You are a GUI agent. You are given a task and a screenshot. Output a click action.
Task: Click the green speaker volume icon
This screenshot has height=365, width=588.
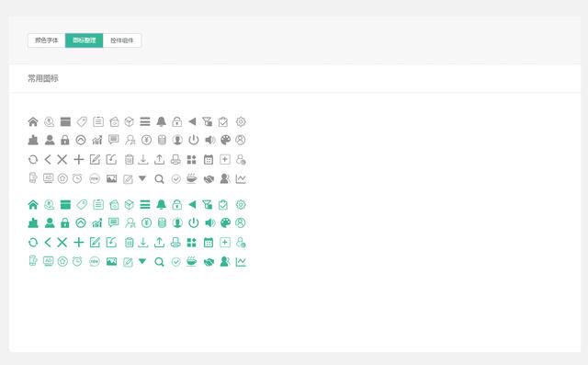click(x=210, y=222)
